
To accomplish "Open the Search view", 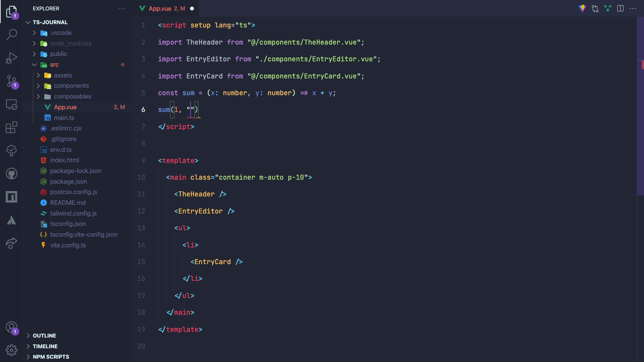I will click(11, 35).
